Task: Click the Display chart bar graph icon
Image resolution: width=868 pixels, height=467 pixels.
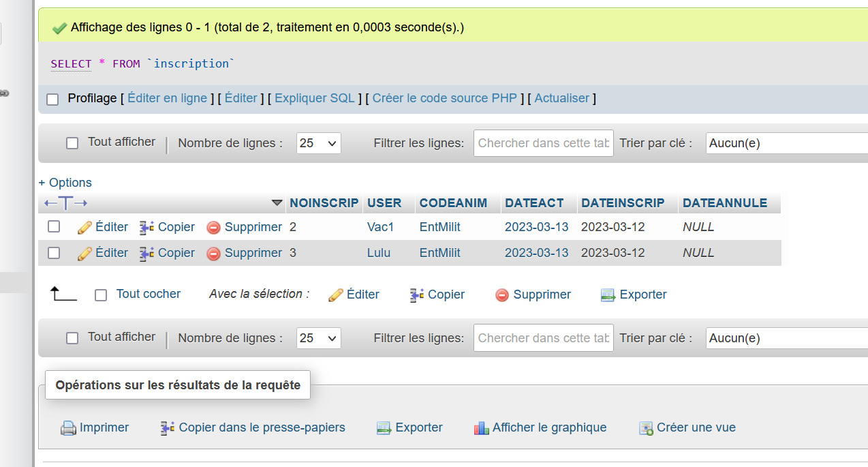Action: (482, 428)
